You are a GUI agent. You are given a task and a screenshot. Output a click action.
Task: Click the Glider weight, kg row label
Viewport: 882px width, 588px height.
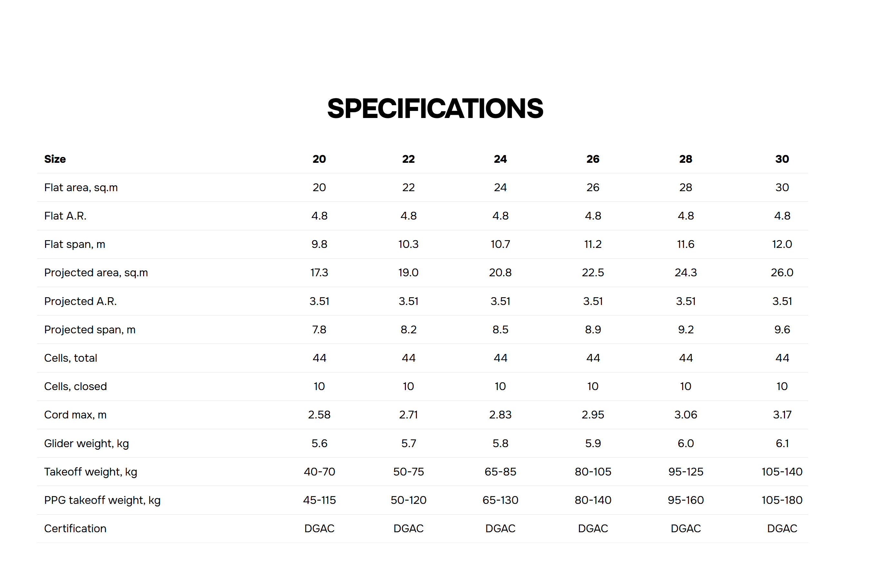pyautogui.click(x=87, y=443)
